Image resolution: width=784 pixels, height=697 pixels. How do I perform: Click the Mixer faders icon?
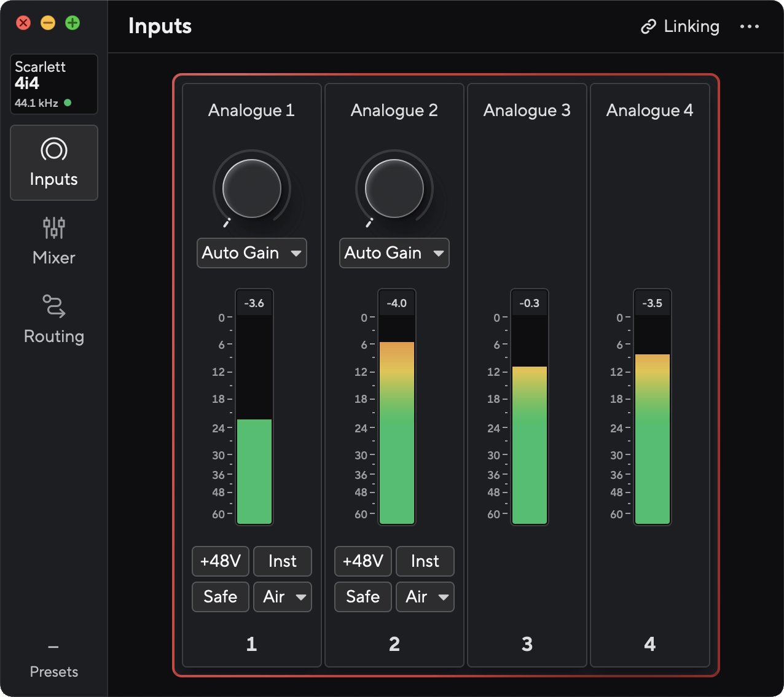(54, 228)
